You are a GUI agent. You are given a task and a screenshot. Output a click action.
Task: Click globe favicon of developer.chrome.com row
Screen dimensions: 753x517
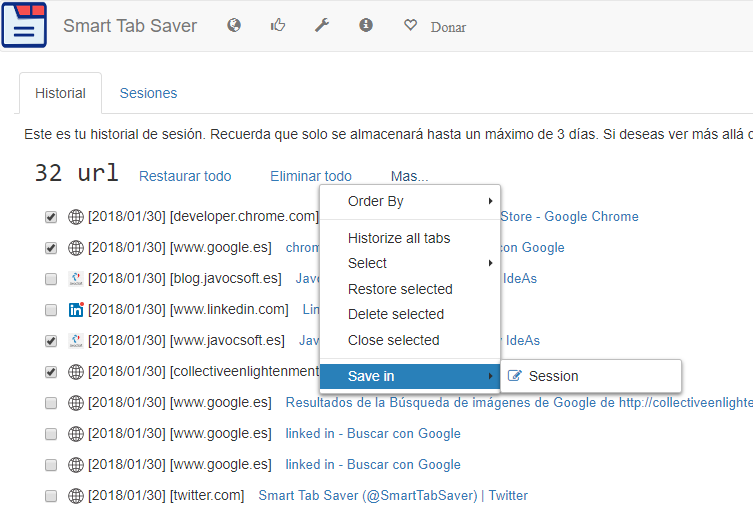click(76, 217)
